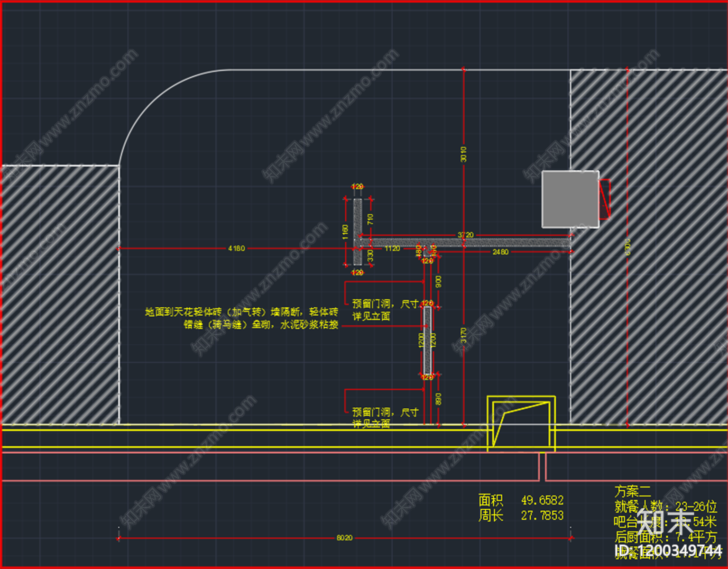Select the 方案二 title text

point(633,491)
